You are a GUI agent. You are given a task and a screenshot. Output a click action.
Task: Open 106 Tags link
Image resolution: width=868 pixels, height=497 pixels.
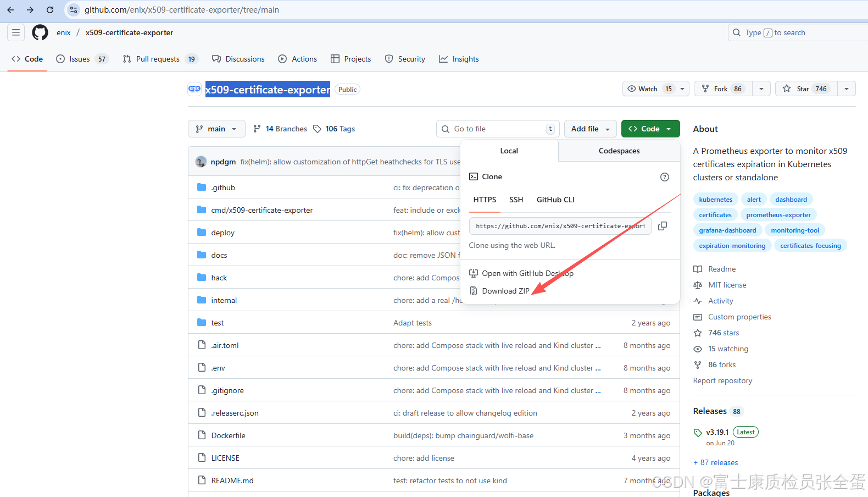point(334,129)
